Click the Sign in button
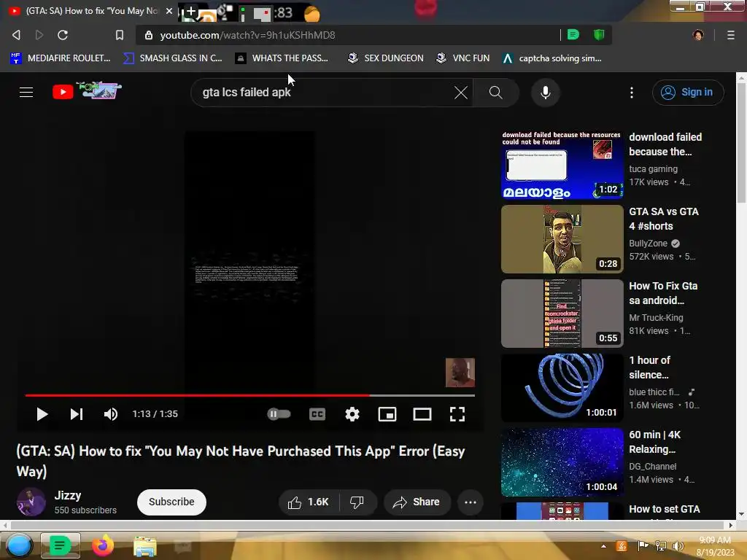 point(688,93)
